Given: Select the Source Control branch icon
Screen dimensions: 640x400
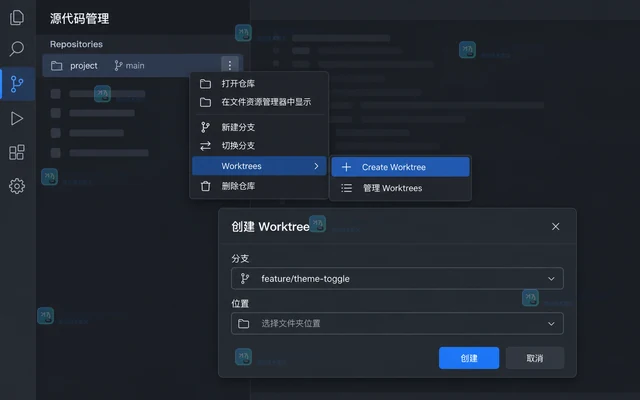Looking at the screenshot, I should (x=17, y=84).
